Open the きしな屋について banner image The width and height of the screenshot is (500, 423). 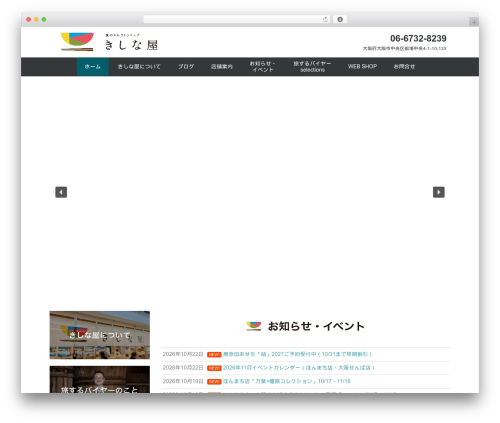[100, 335]
